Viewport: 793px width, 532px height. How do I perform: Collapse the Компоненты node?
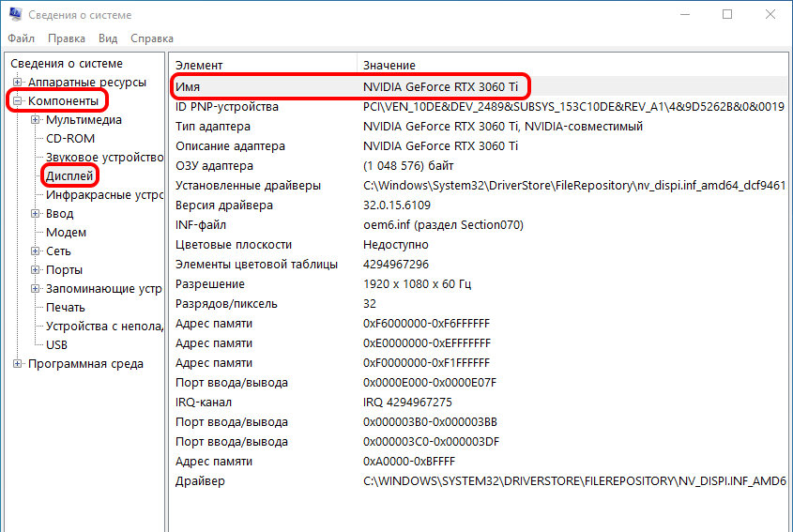click(x=17, y=101)
